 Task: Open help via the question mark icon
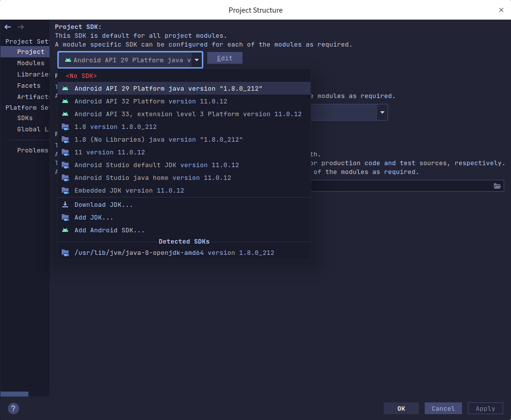pos(13,408)
